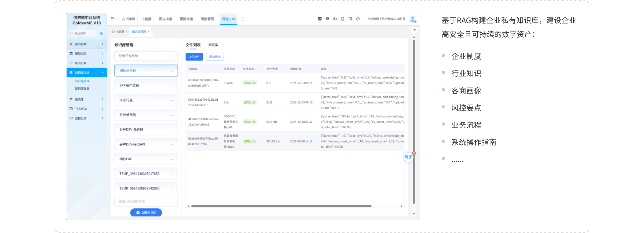Screen dimensions: 644x233
Task: Click the 请输入知识库名称 input field
Action: pyautogui.click(x=146, y=202)
